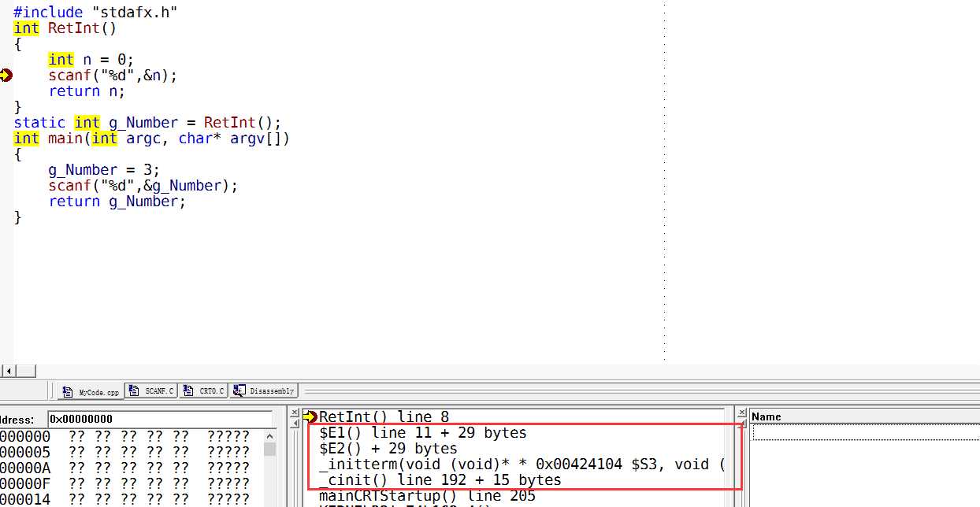The image size is (980, 507).
Task: Open the SCANF.C document tab
Action: pos(150,390)
